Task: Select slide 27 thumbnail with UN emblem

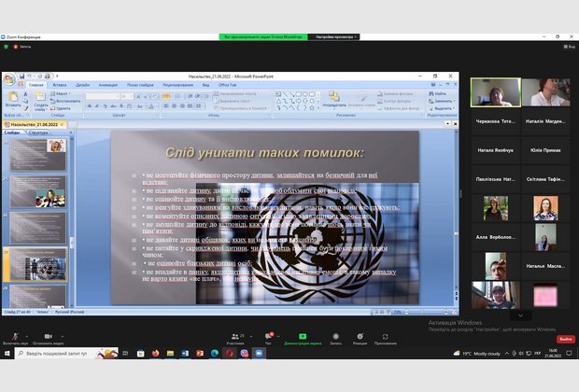Action: [x=38, y=264]
